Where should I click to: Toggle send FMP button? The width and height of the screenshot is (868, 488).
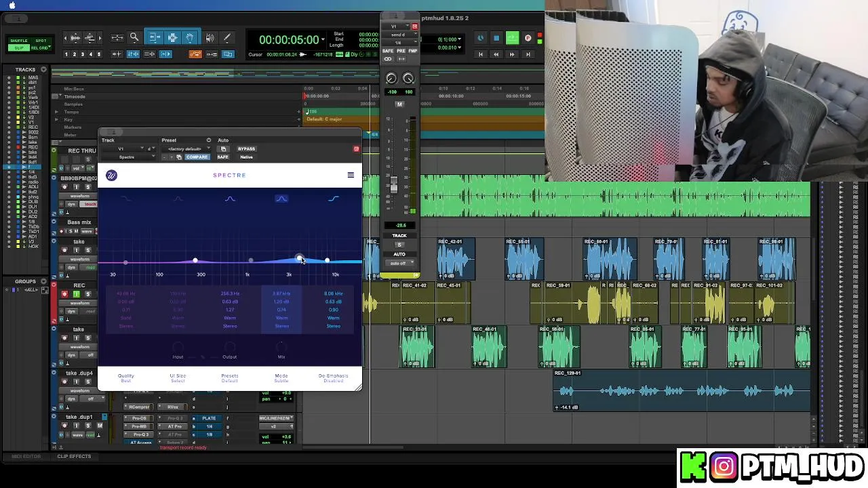coord(412,51)
